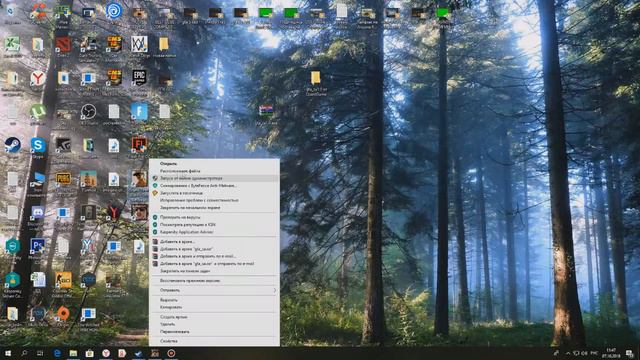Select the Counter-Strike Global Offensive shortcut
The width and height of the screenshot is (640, 360).
point(63,280)
